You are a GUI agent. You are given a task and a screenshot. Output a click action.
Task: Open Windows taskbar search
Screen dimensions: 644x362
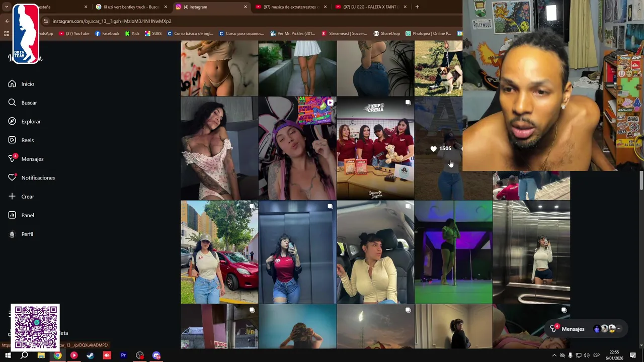pyautogui.click(x=24, y=355)
